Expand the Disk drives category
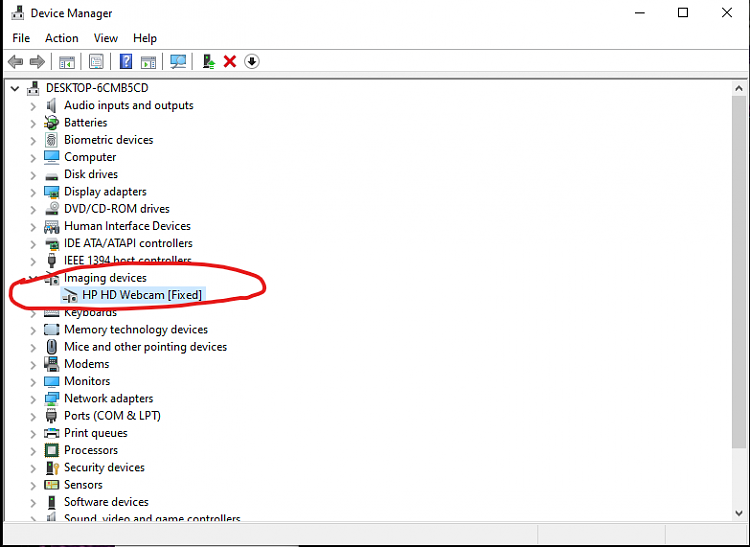This screenshot has width=750, height=547. click(33, 175)
